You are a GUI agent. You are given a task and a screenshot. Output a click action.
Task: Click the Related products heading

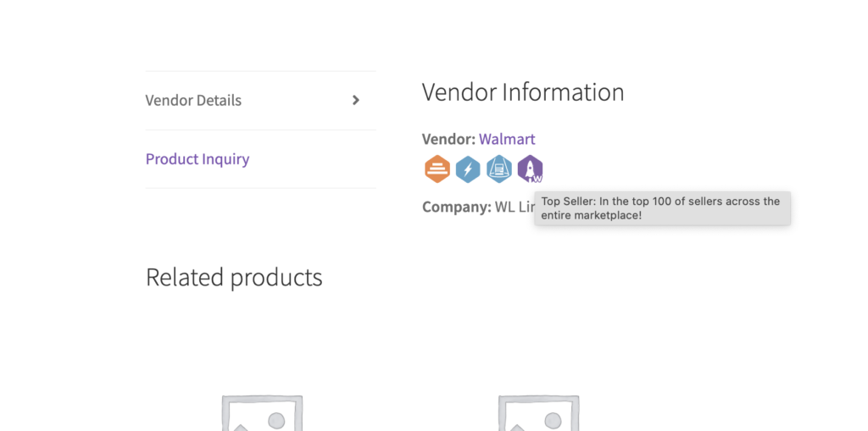(x=234, y=277)
